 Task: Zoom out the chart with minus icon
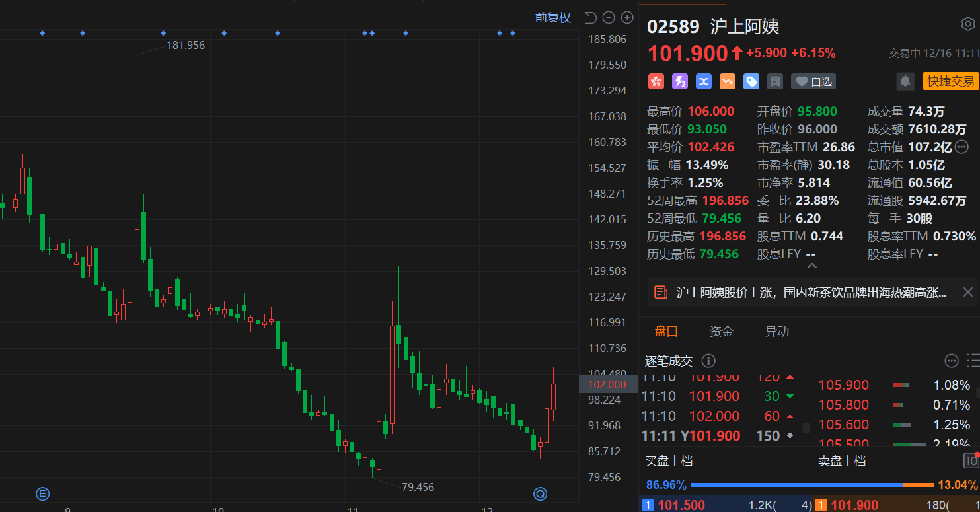[609, 18]
